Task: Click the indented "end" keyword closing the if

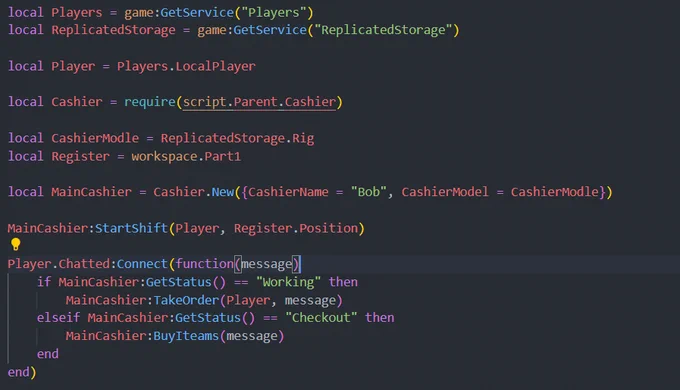Action: tap(48, 354)
